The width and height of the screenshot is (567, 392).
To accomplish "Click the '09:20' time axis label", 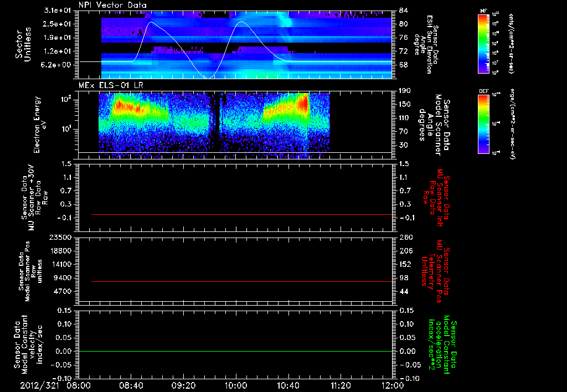I will (183, 385).
